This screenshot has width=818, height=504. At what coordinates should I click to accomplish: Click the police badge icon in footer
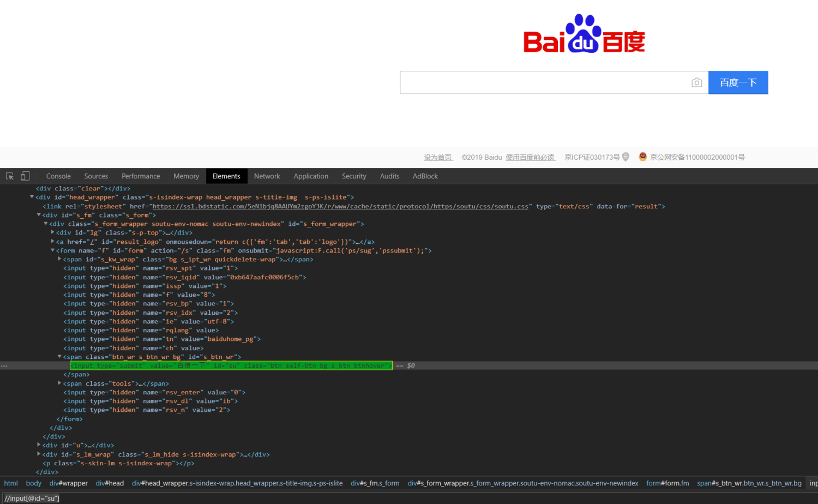(643, 157)
